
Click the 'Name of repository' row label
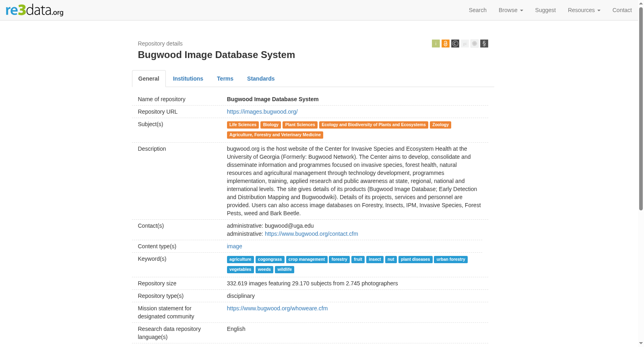(162, 99)
